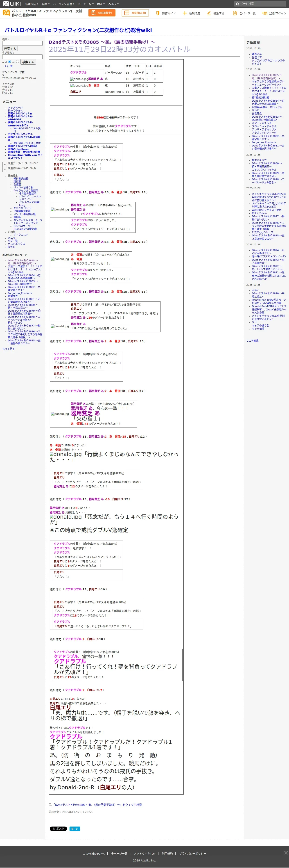This screenshot has width=289, height=868.
Task: Open 利用規約 footer link
Action: [167, 854]
